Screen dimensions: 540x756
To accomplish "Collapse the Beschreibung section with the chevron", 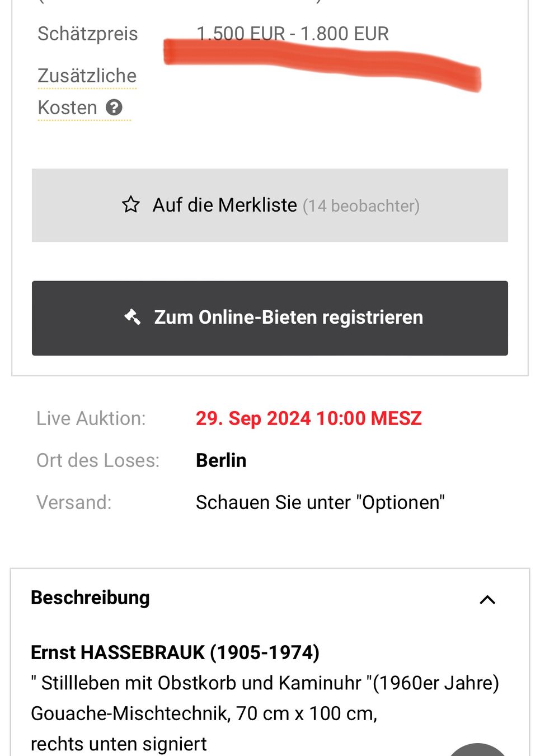I will (x=487, y=600).
